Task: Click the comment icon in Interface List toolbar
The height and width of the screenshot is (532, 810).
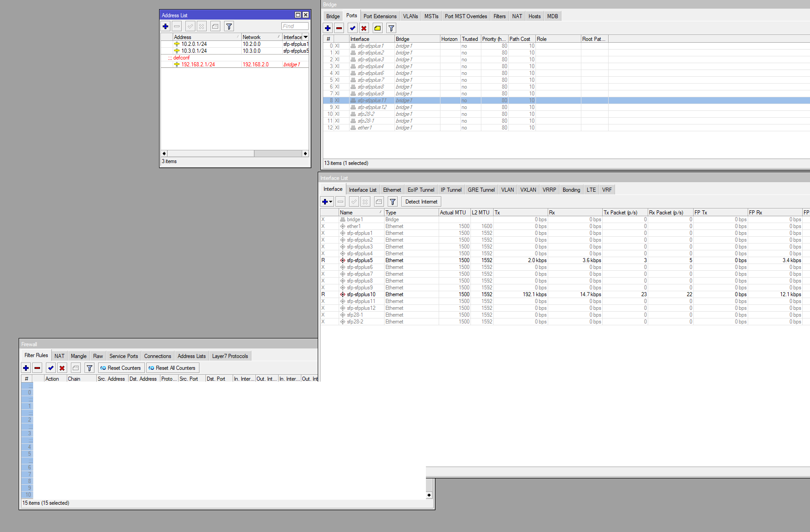Action: click(379, 202)
